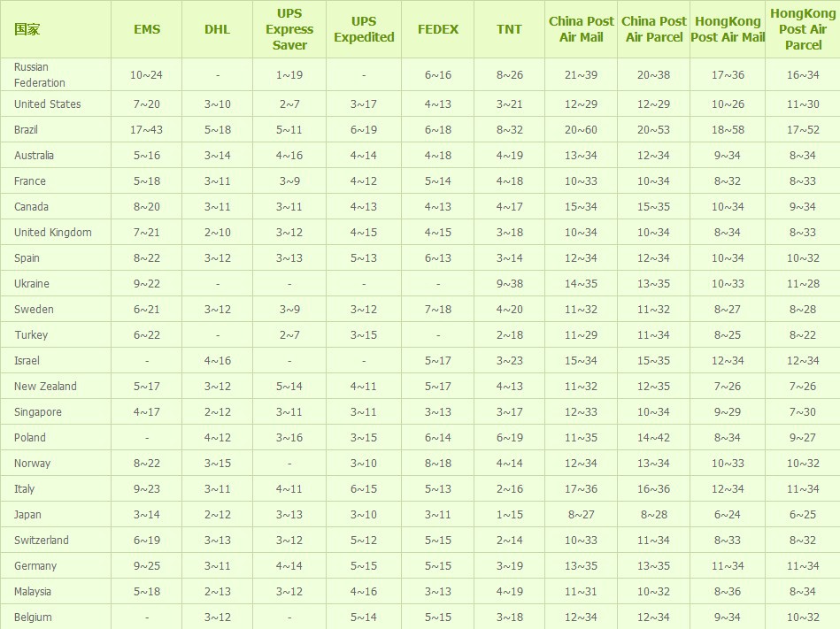Select the United Kingdom row label

(x=52, y=233)
